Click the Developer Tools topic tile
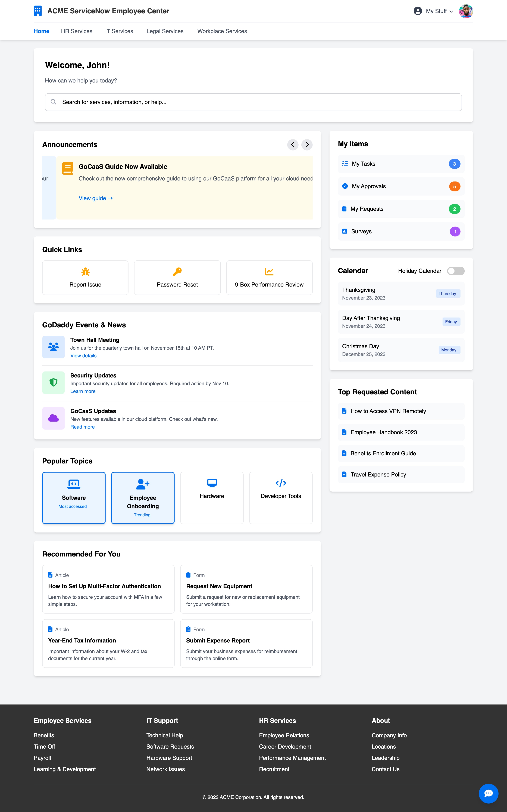Screen dimensions: 507x812 281,498
